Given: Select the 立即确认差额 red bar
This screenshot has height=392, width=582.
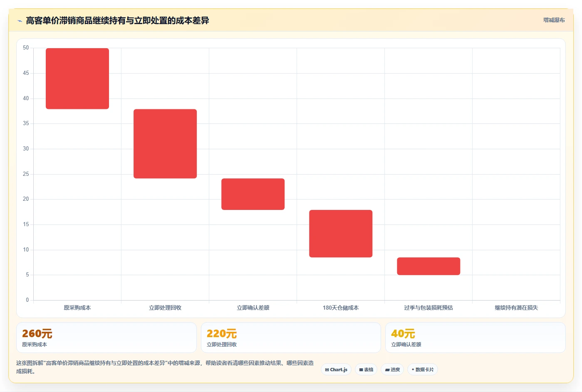Looking at the screenshot, I should pos(253,194).
